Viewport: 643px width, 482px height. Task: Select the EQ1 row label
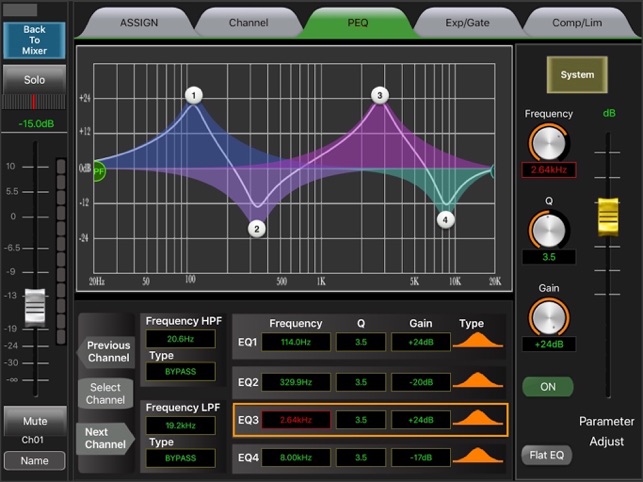click(247, 342)
